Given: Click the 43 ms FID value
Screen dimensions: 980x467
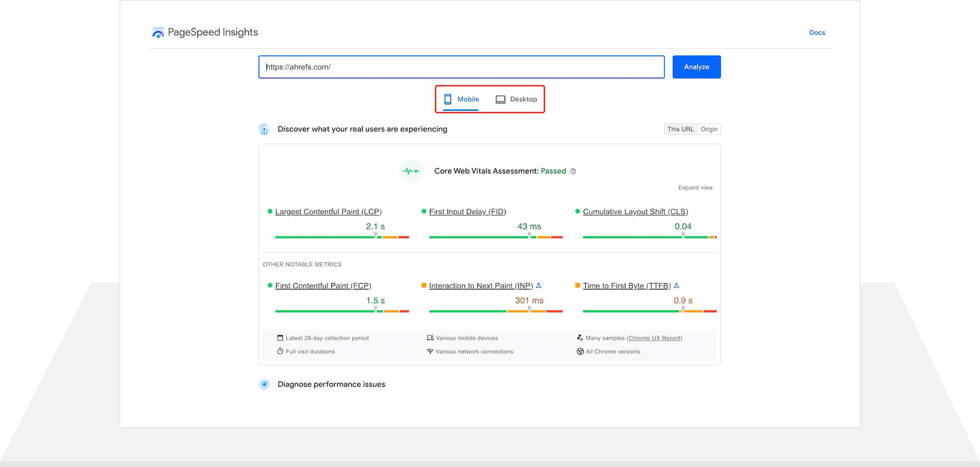Looking at the screenshot, I should [529, 226].
